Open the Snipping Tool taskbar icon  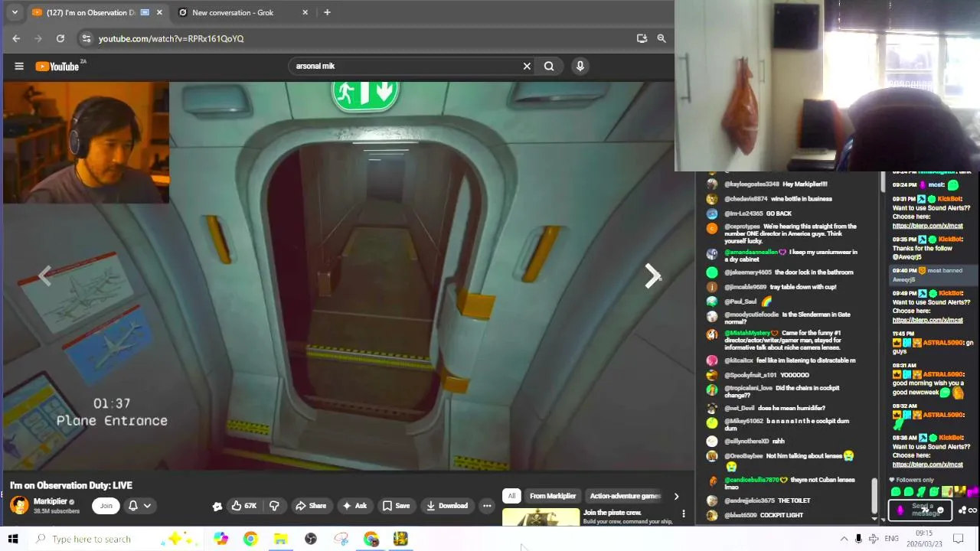point(341,539)
